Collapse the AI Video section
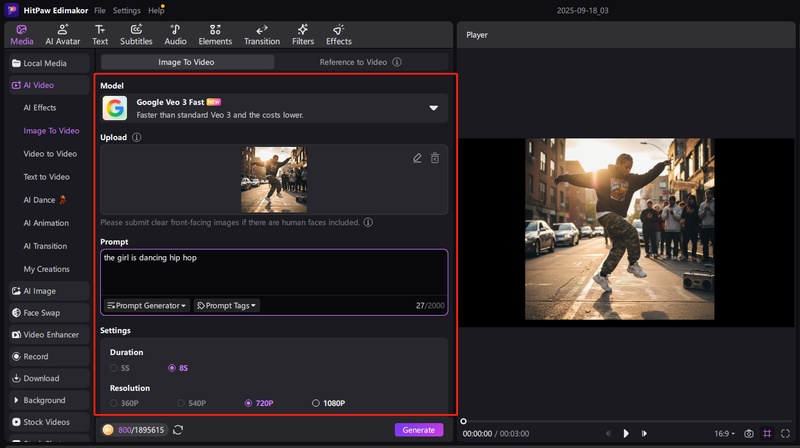 [x=49, y=85]
